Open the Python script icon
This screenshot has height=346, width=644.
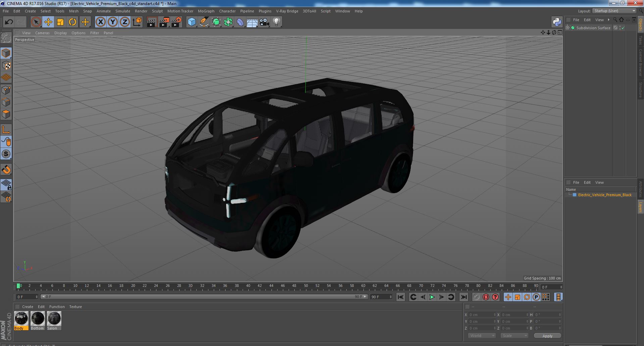(557, 22)
